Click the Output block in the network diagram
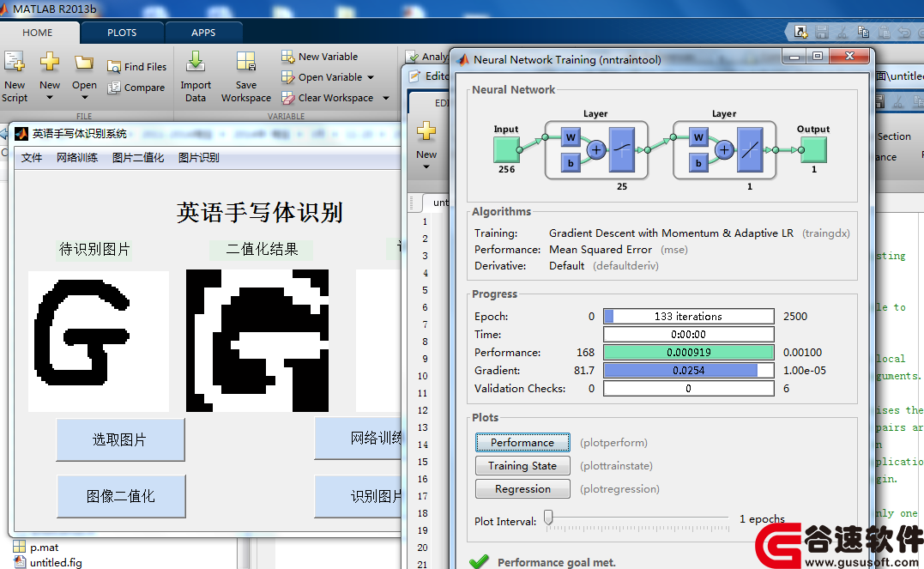 813,150
